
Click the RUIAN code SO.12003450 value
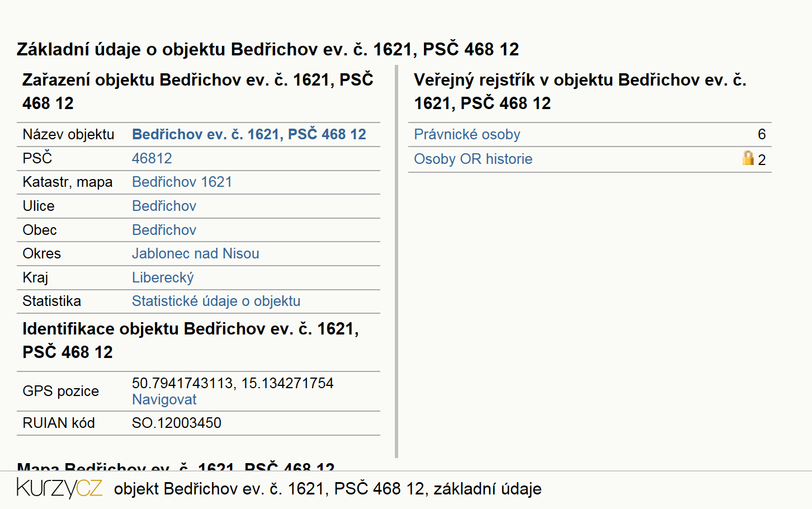click(177, 423)
